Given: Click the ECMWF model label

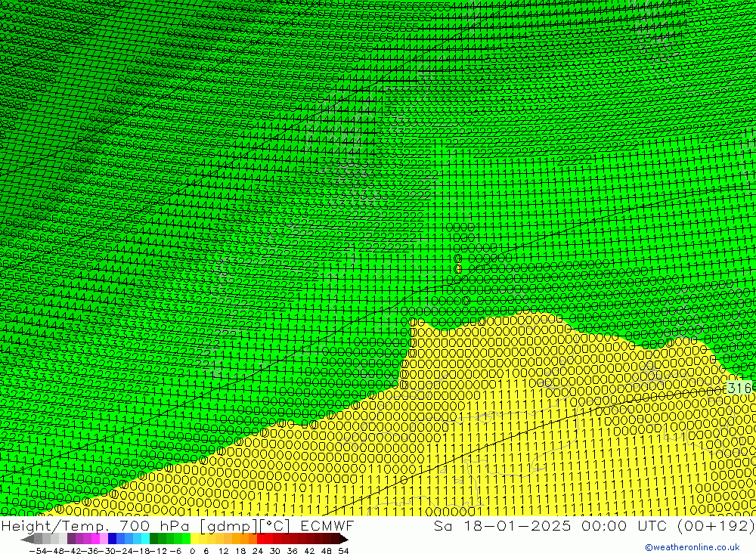Looking at the screenshot, I should click(x=327, y=525).
